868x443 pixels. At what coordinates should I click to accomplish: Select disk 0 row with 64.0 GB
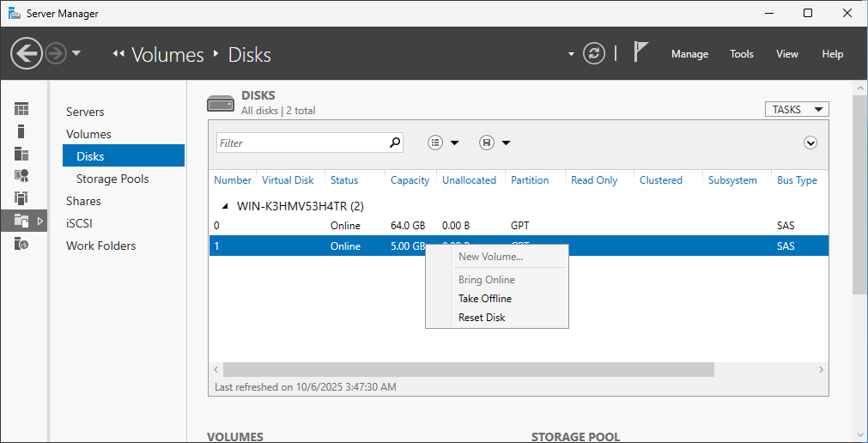tap(519, 226)
